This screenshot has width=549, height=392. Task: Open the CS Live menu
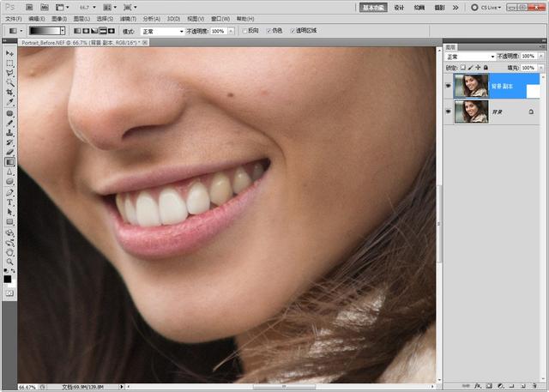[486, 8]
